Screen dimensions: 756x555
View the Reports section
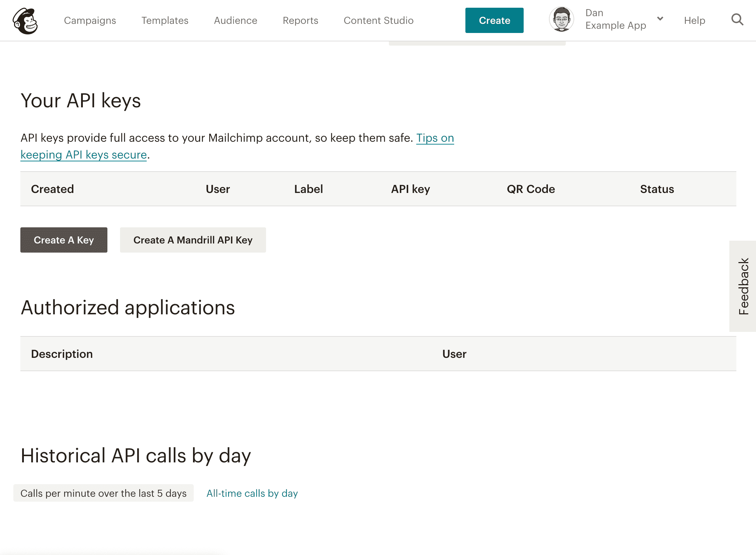tap(300, 20)
